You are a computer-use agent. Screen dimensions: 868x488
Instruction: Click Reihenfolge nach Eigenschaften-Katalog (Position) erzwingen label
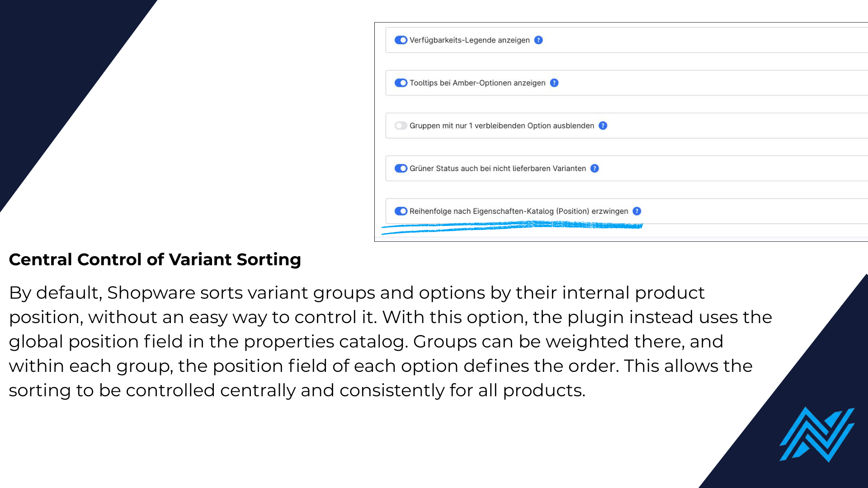pos(519,211)
